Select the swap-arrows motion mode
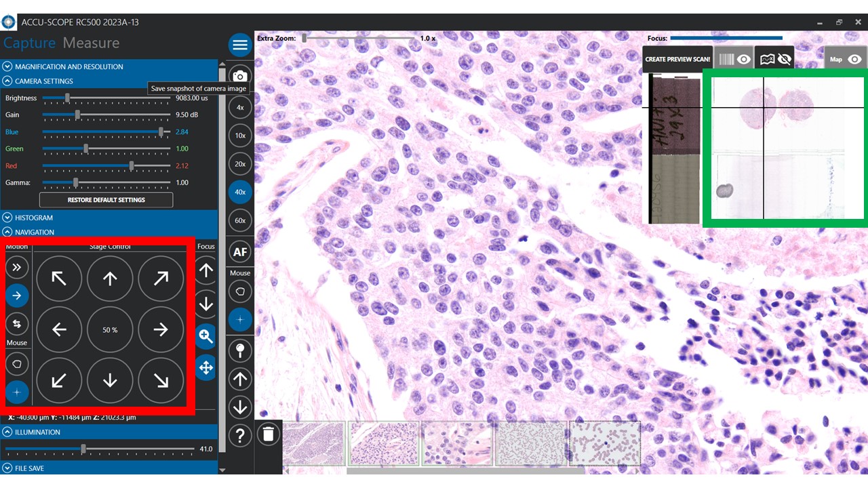Image resolution: width=868 pixels, height=488 pixels. [x=17, y=323]
